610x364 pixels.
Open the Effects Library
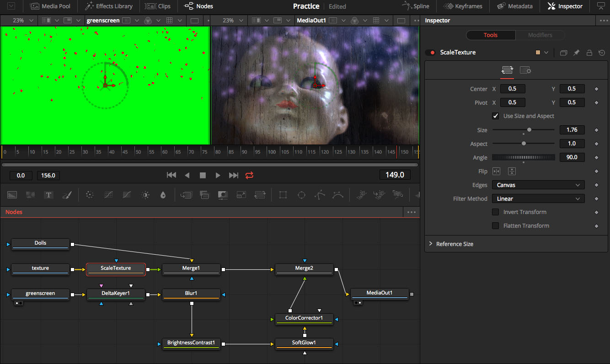click(x=108, y=6)
